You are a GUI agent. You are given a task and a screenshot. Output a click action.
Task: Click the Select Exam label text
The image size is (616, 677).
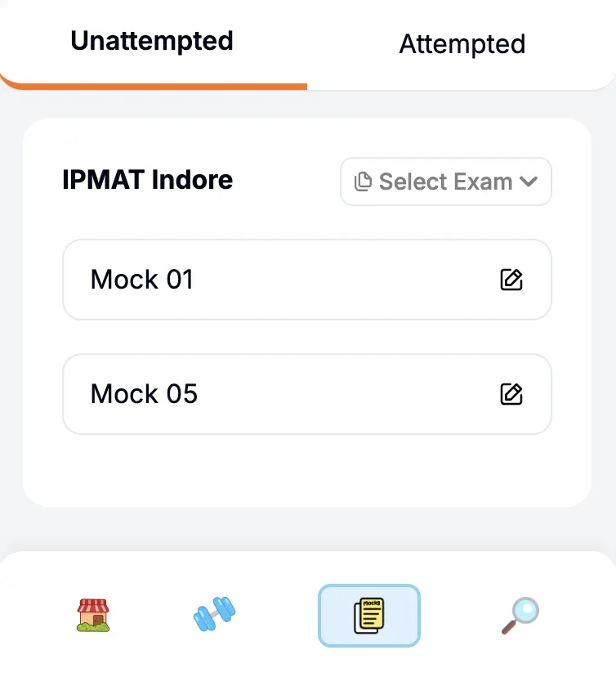pyautogui.click(x=445, y=182)
